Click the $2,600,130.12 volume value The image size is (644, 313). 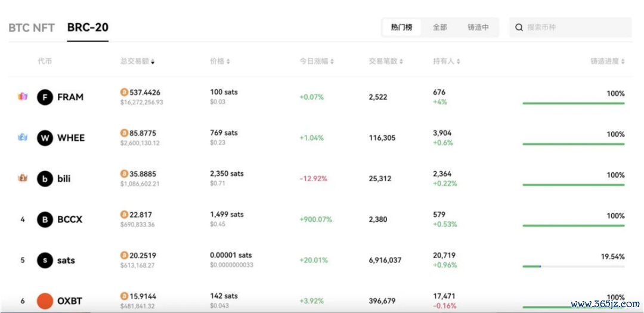click(x=140, y=143)
